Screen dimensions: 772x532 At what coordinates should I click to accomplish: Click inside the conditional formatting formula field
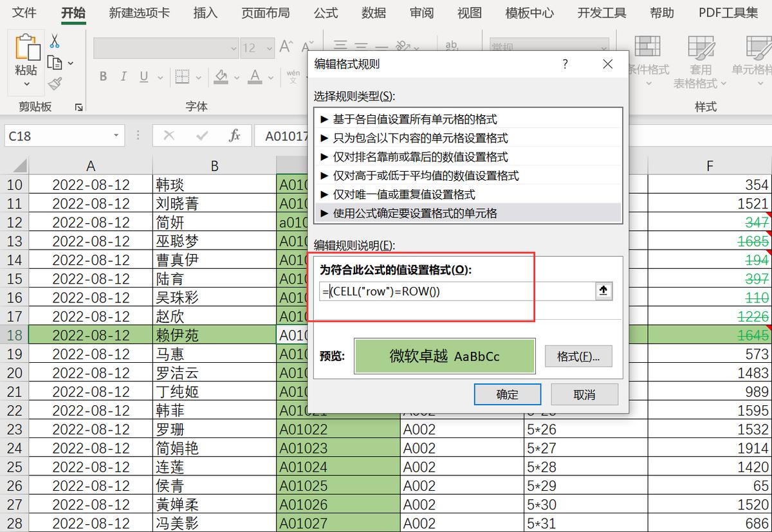coord(450,291)
